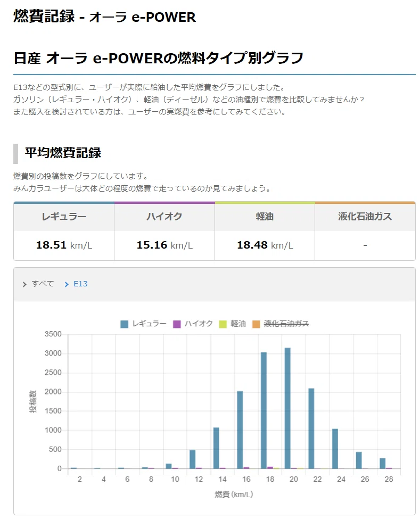
Task: Click the 15.16 km/L high-octane value
Action: 164,245
